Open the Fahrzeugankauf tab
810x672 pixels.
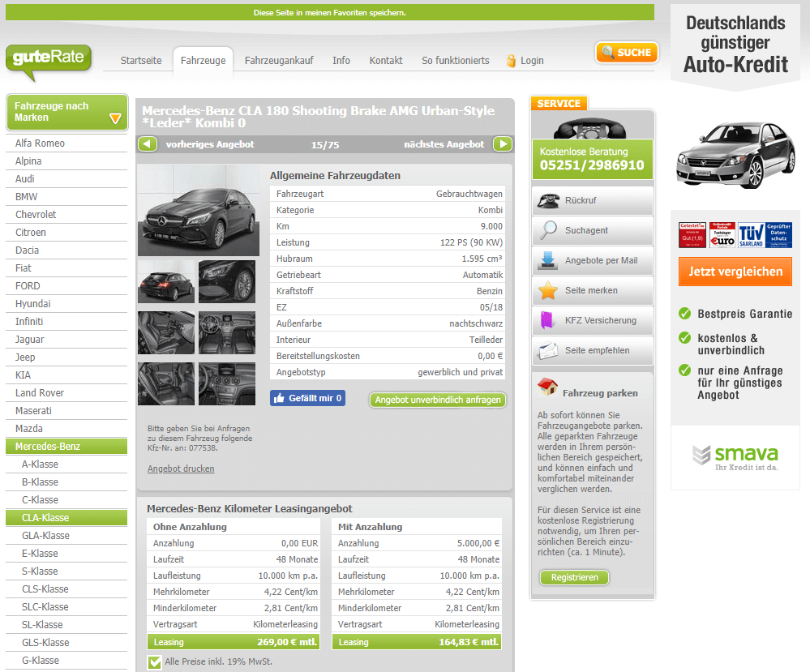(x=279, y=61)
